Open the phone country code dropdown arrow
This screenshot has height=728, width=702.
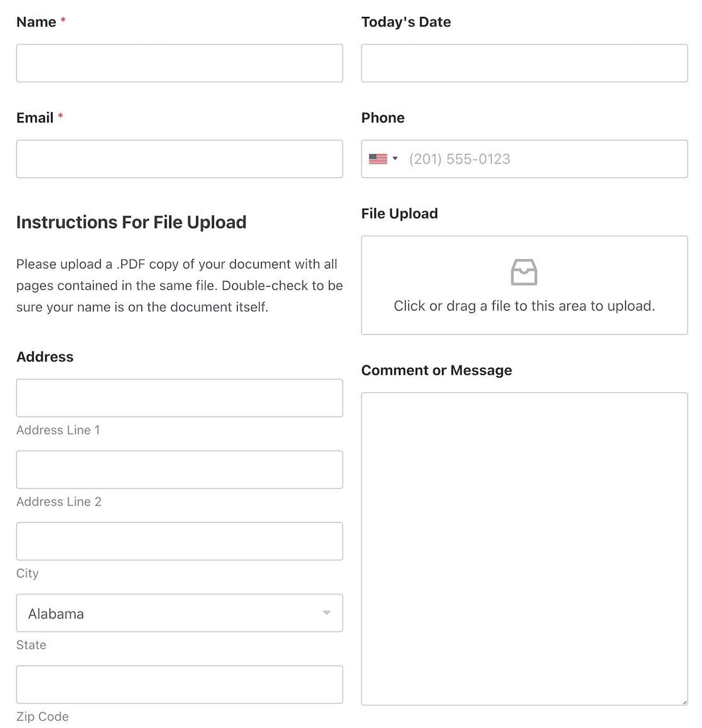click(x=395, y=159)
